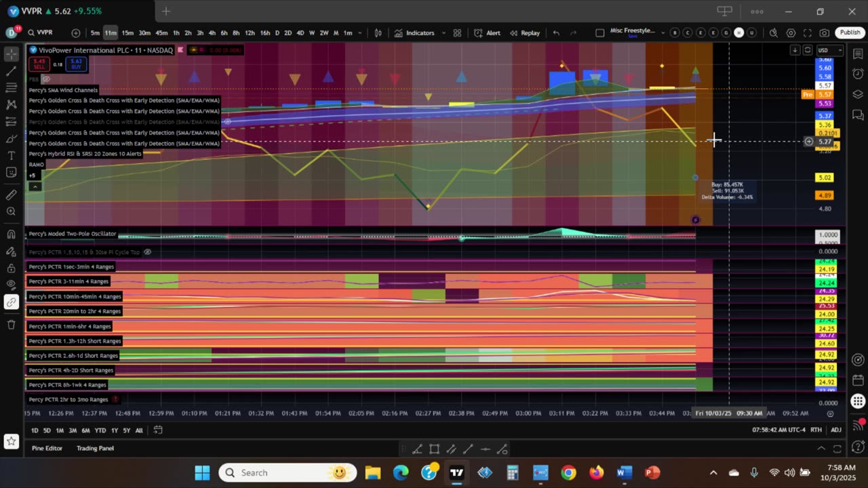Open the interval dropdown chevron

coord(359,33)
